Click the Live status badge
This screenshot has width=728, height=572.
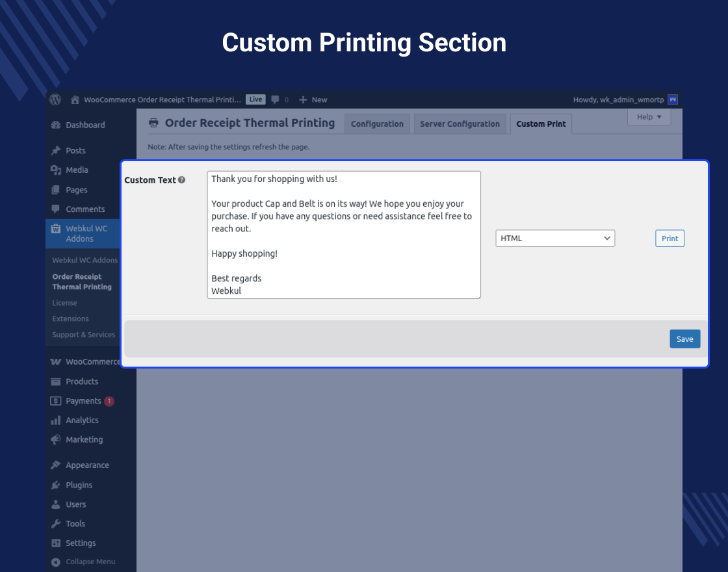(x=255, y=99)
